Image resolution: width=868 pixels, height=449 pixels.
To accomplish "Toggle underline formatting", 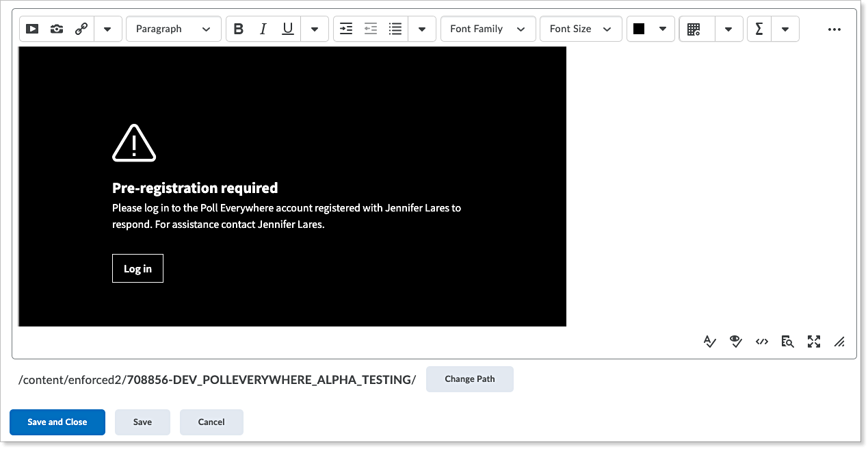I will point(288,29).
